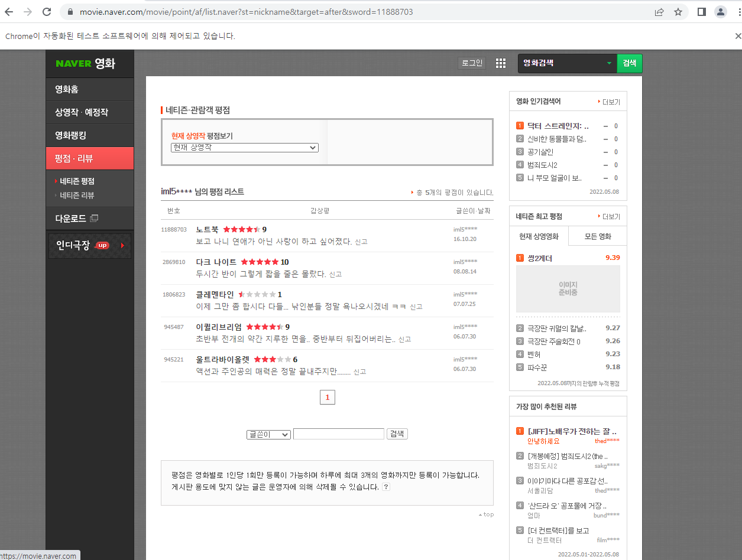Click the share icon in the address bar

point(659,12)
